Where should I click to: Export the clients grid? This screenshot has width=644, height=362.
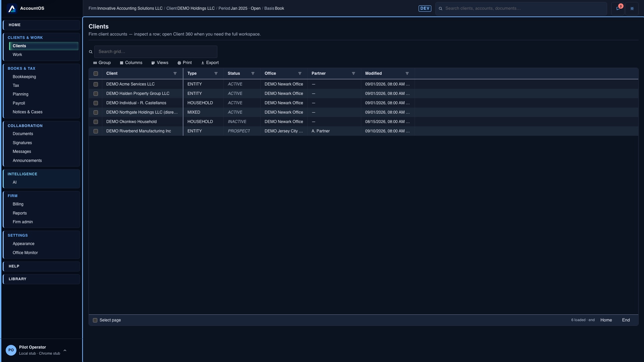(x=210, y=63)
